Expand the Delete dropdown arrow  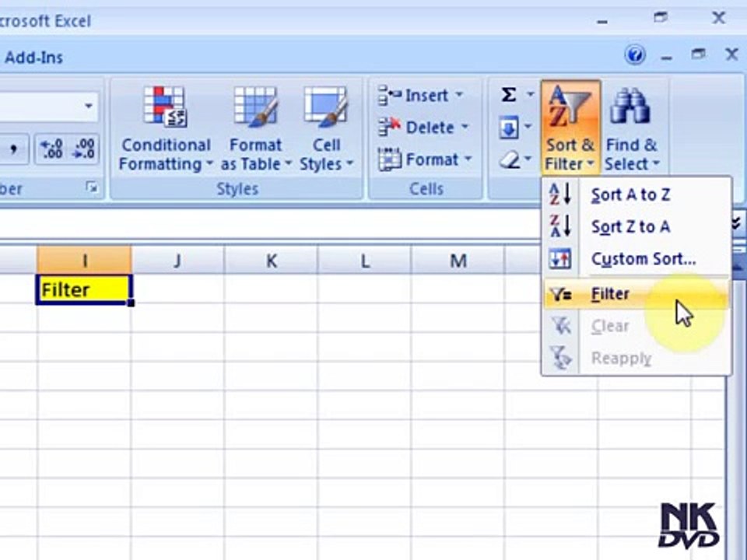pyautogui.click(x=464, y=127)
